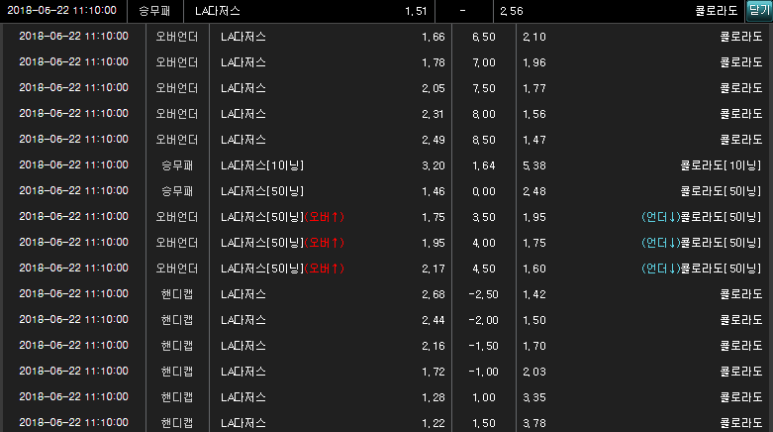Select 콜로라도[1이닝] win at odds 5.38
This screenshot has width=773, height=432.
coord(643,165)
